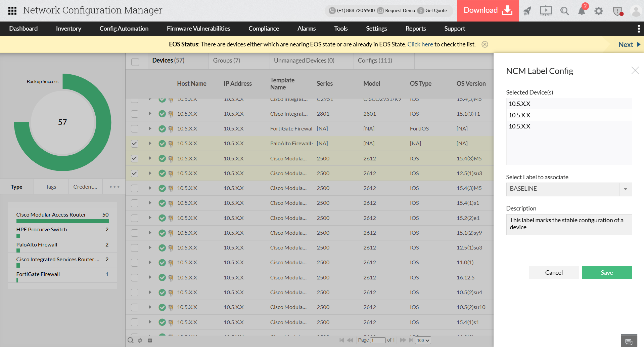Open the rows-per-page 100 dropdown
644x347 pixels.
423,340
